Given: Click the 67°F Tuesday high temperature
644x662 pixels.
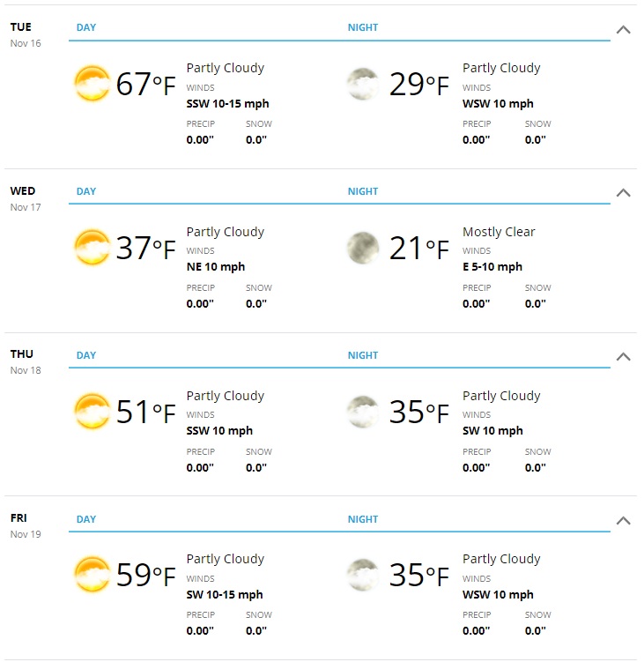Looking at the screenshot, I should tap(145, 84).
